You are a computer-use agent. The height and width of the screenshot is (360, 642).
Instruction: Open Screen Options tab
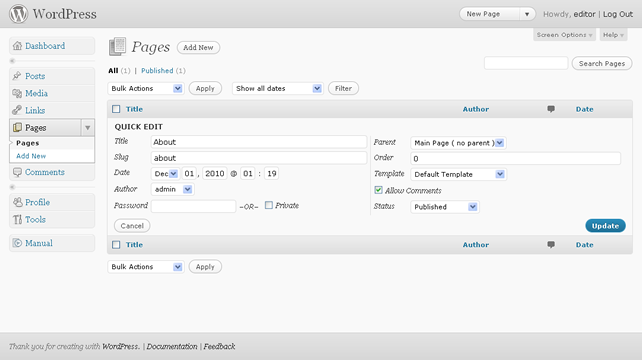point(565,35)
